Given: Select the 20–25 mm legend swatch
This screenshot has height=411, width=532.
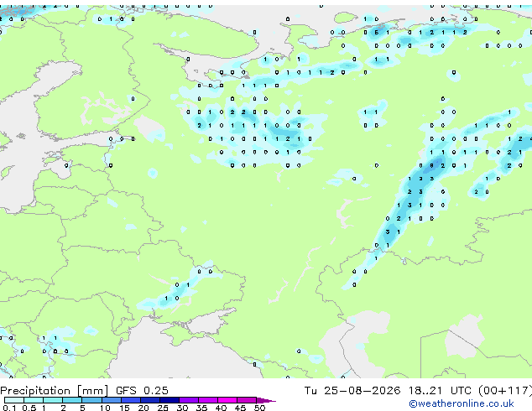Looking at the screenshot, I should point(150,400).
